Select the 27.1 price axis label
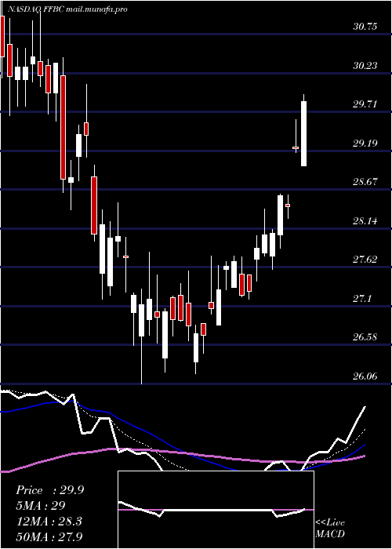Viewport: 392px width, 549px height. point(362,298)
